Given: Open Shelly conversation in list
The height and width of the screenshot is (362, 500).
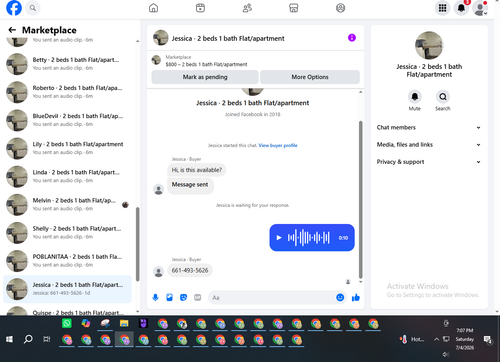Looking at the screenshot, I should click(x=67, y=233).
